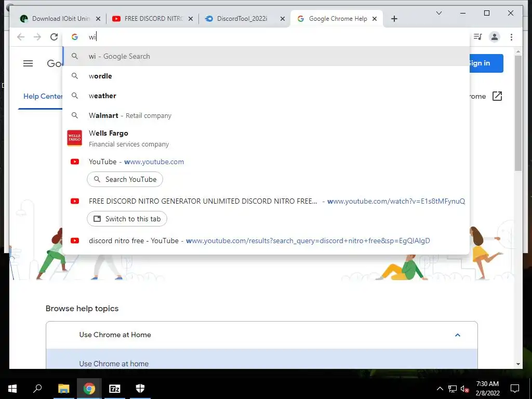532x399 pixels.
Task: Open the Help Center tab
Action: tap(43, 96)
